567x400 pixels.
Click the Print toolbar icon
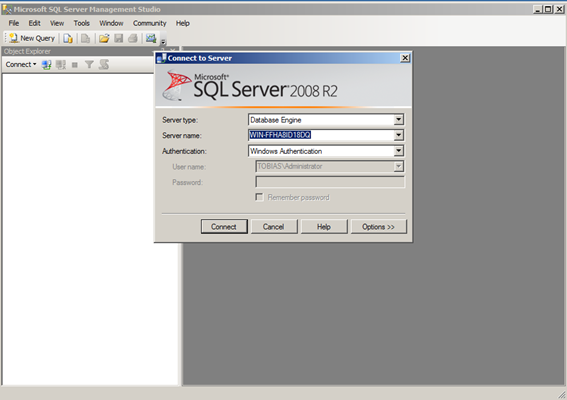pyautogui.click(x=133, y=38)
